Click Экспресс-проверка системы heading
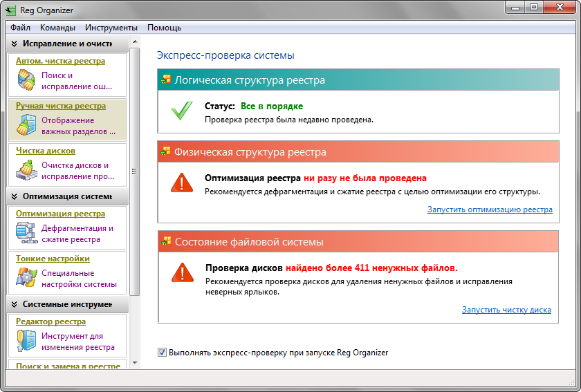581x392 pixels. (x=225, y=55)
